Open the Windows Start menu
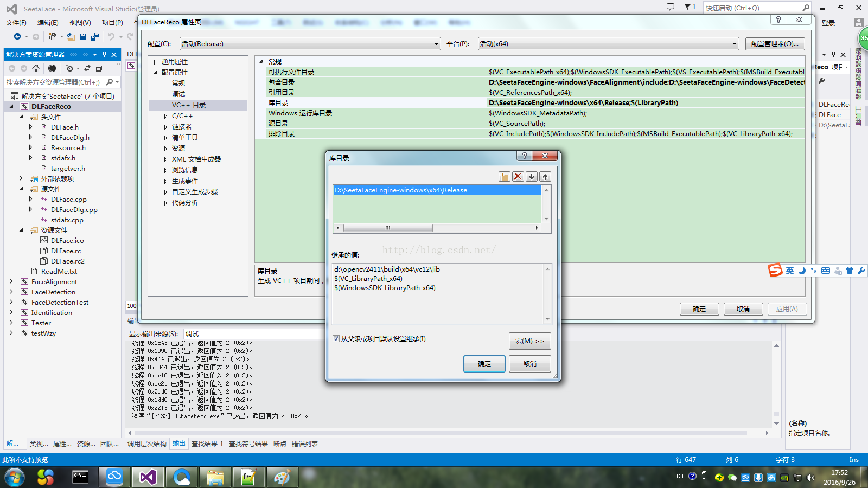868x488 pixels. [x=15, y=477]
